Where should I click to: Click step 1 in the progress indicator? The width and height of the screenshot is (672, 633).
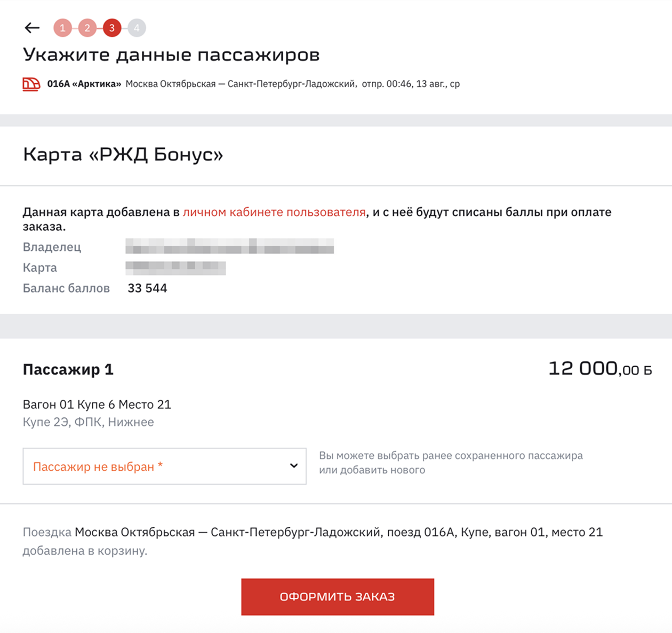pyautogui.click(x=63, y=28)
